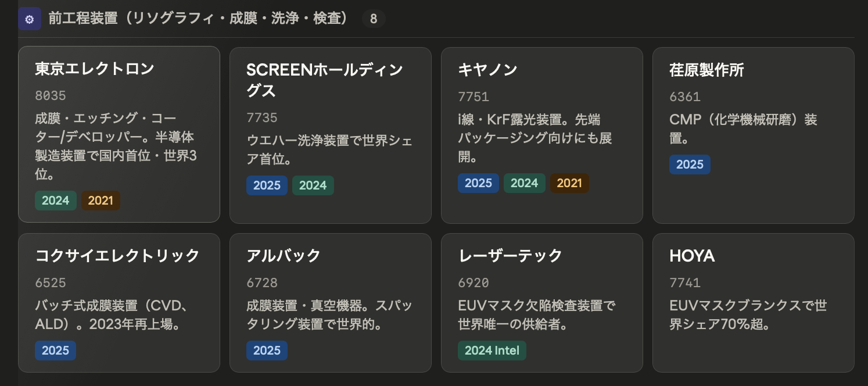868x386 pixels.
Task: Select the 2021 tag on キヤノン card
Action: coord(569,183)
